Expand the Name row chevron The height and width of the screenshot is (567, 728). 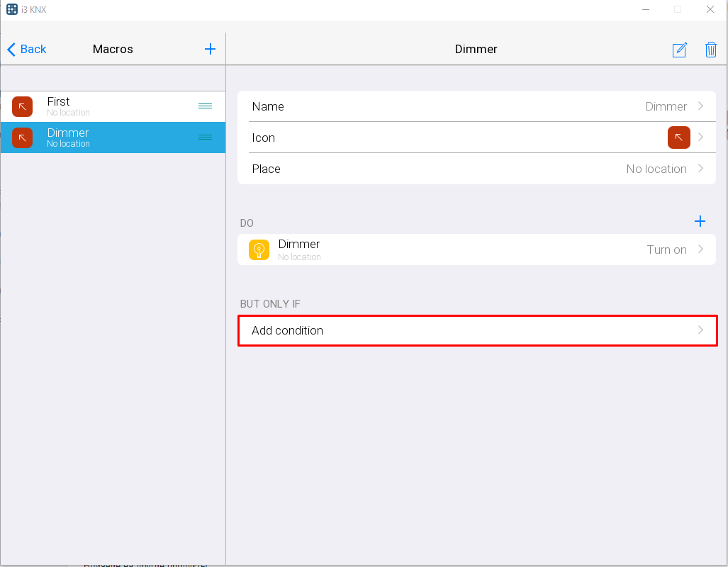(x=700, y=106)
